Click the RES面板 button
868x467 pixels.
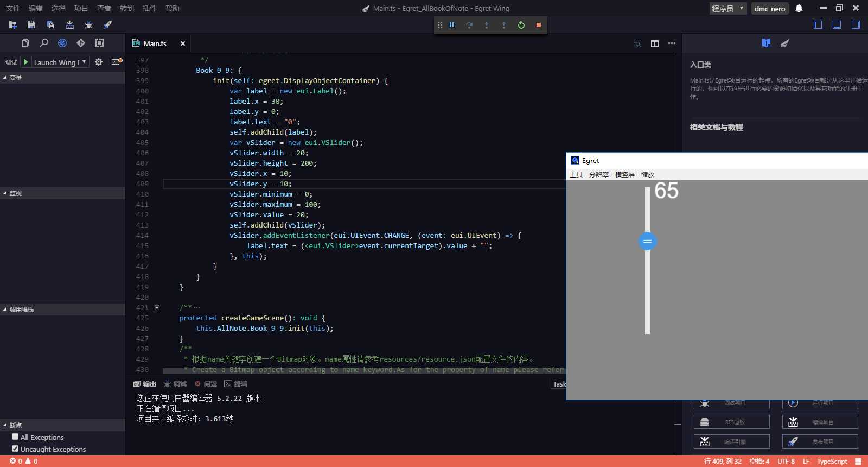click(x=731, y=422)
